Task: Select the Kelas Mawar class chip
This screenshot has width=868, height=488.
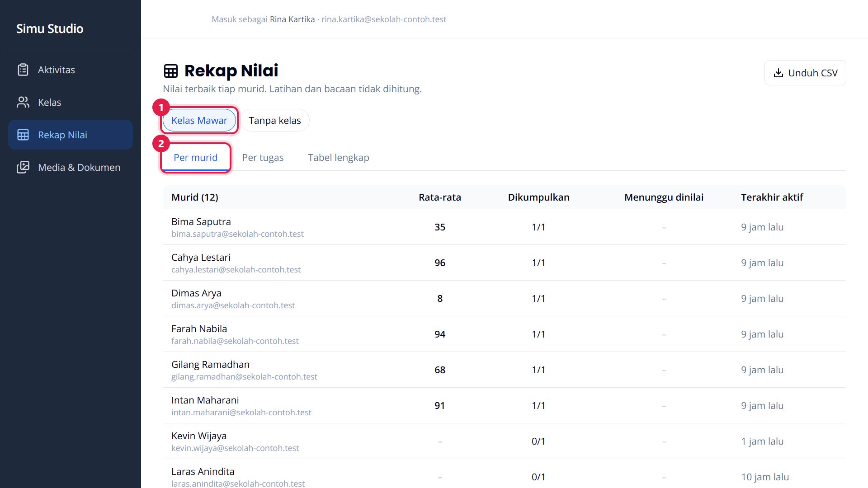Action: pyautogui.click(x=199, y=120)
